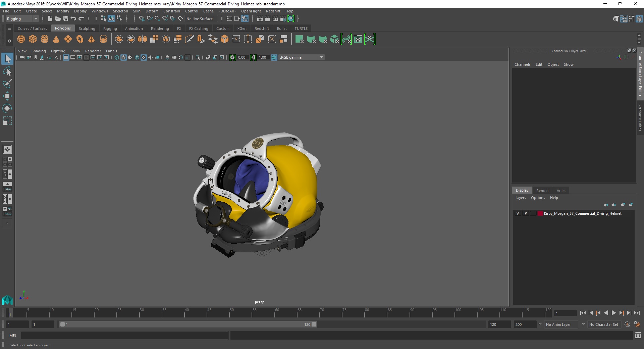Click the time range slider bar
644x349 pixels.
188,325
